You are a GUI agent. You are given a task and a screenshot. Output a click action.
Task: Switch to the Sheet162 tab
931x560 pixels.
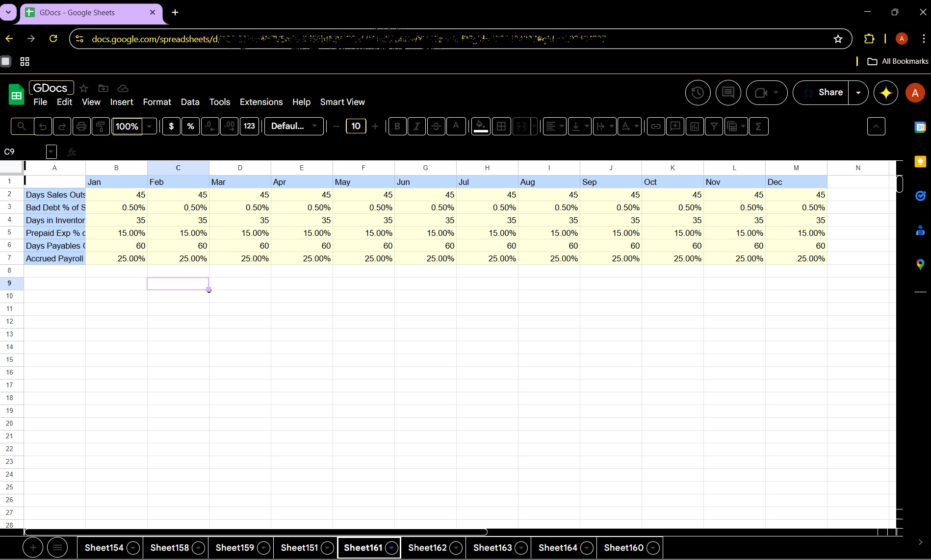pyautogui.click(x=427, y=548)
